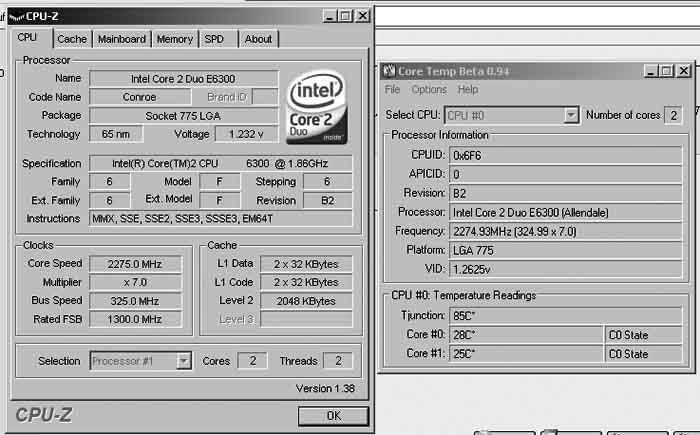This screenshot has width=700, height=435.
Task: Click the empty Level 3 cache field
Action: pos(306,319)
